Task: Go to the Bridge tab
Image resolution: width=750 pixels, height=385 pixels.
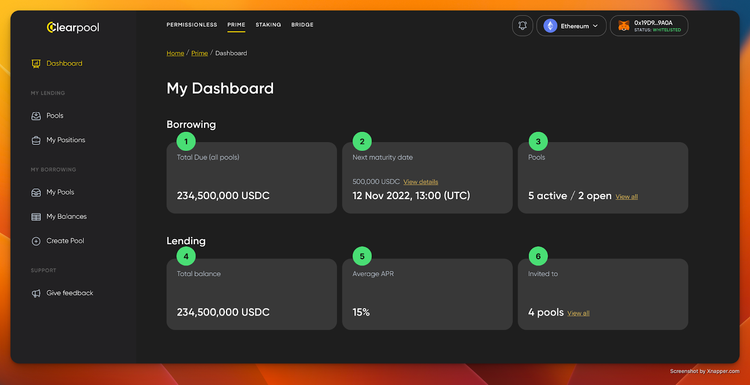Action: coord(302,25)
